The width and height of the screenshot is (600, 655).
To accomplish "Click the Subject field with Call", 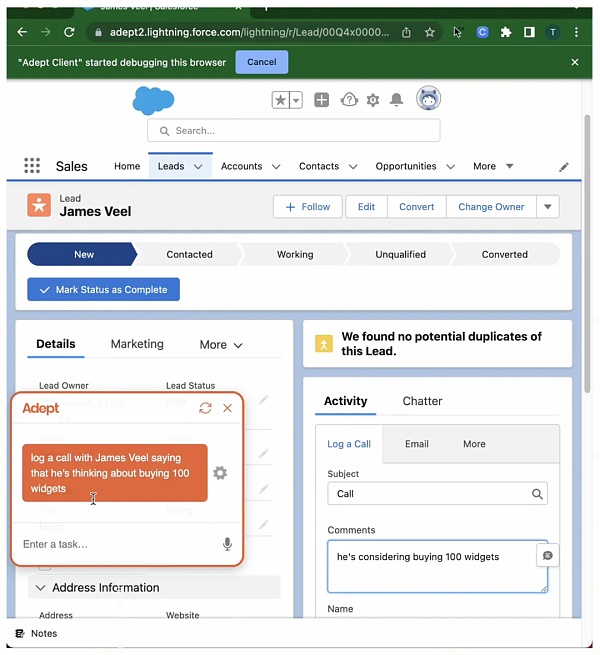I will click(x=437, y=494).
